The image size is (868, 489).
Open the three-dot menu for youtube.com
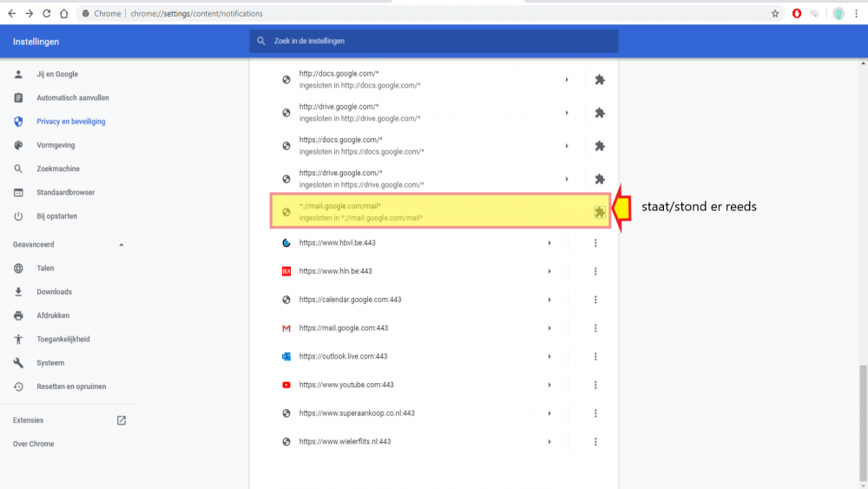pyautogui.click(x=595, y=385)
